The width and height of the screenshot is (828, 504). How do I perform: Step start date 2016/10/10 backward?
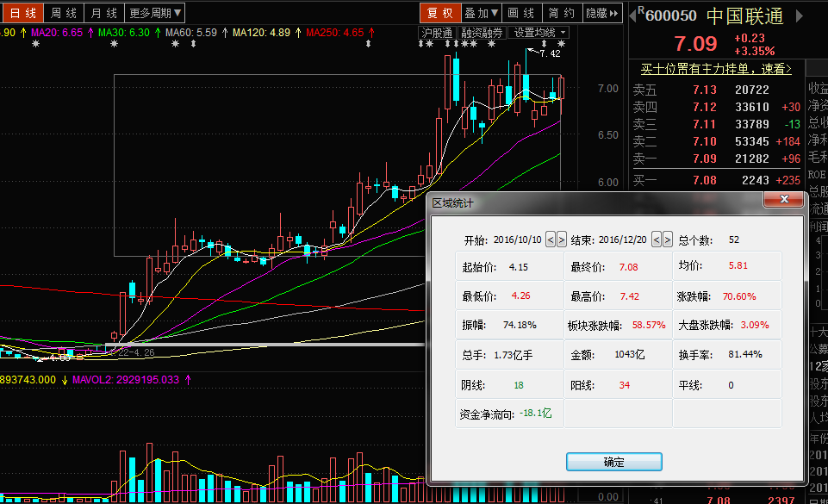[x=551, y=240]
